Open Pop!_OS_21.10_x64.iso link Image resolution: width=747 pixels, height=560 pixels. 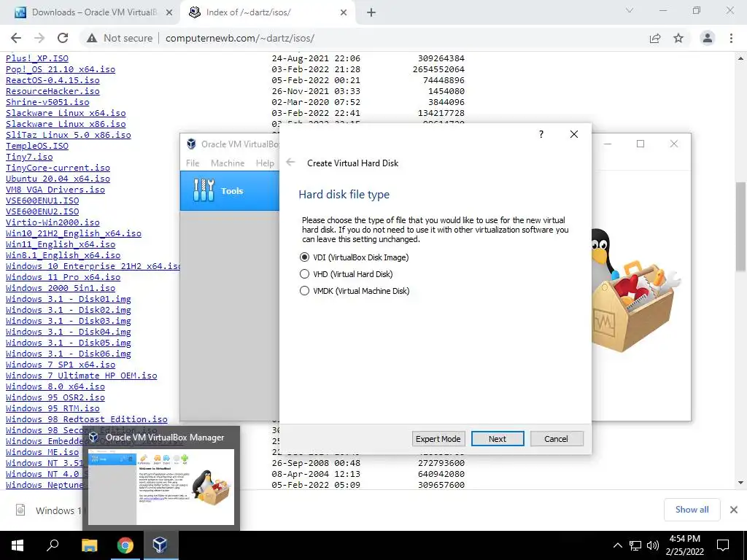[x=61, y=69]
